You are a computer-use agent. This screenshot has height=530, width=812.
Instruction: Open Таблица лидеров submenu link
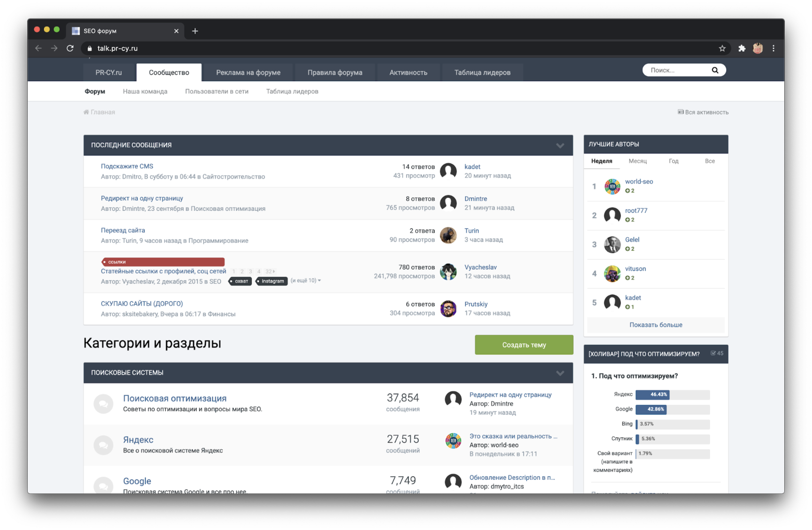[292, 91]
